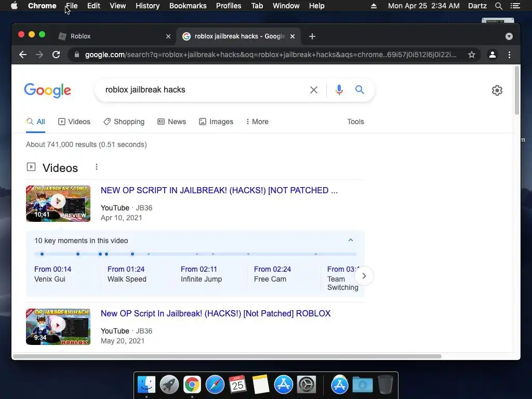Open Chrome's three-dot options menu
This screenshot has height=399, width=532.
pos(509,55)
